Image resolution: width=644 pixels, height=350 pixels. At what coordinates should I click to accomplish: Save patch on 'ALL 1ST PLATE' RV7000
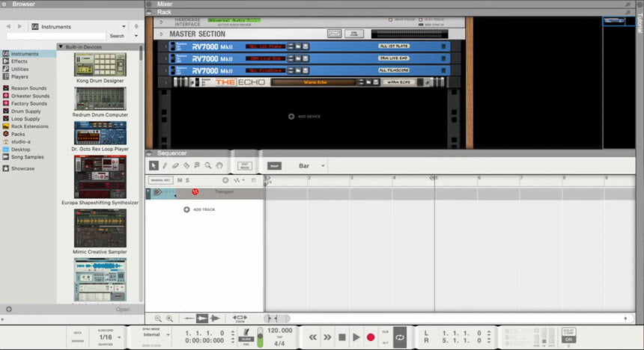306,46
